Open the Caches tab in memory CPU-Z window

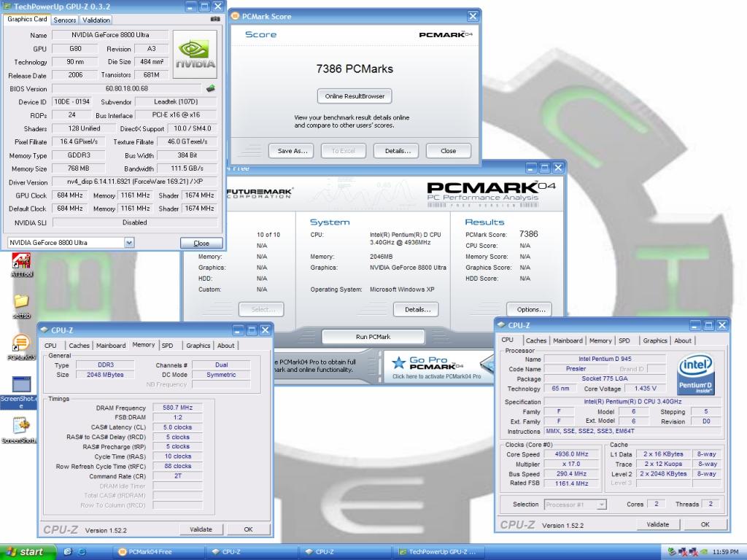pyautogui.click(x=79, y=346)
